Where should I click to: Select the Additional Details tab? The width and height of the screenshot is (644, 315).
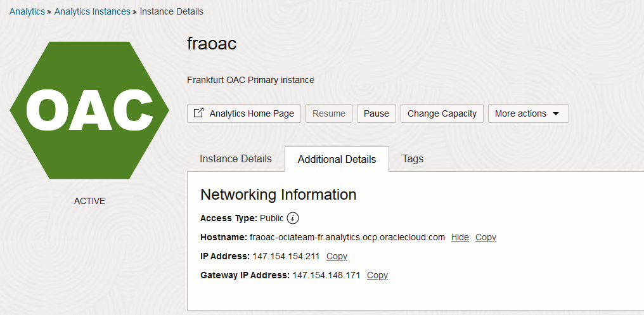(x=337, y=159)
